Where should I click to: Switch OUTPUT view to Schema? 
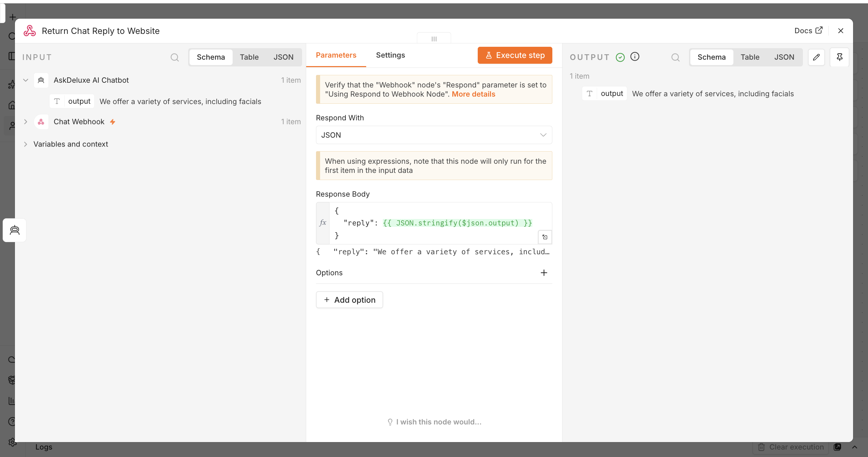712,57
